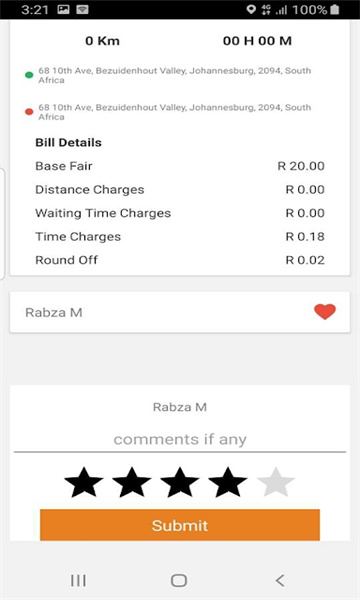
Task: Select the fourth rating star
Action: tap(228, 482)
